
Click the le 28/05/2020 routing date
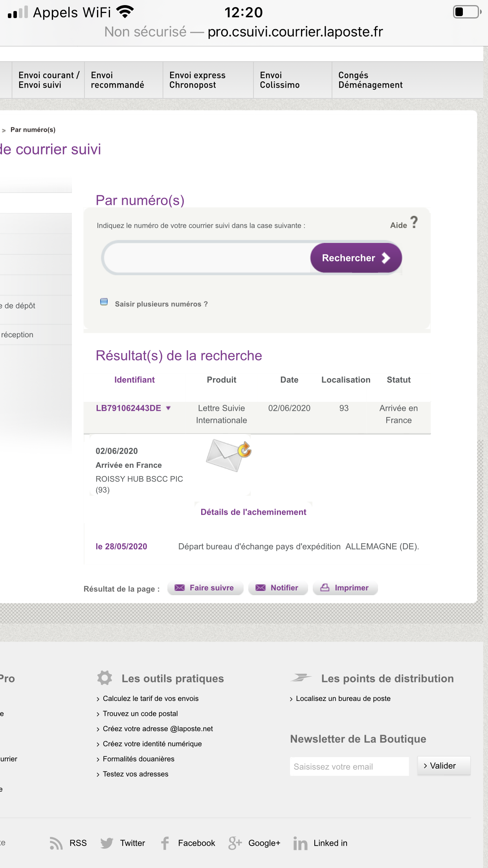[121, 546]
